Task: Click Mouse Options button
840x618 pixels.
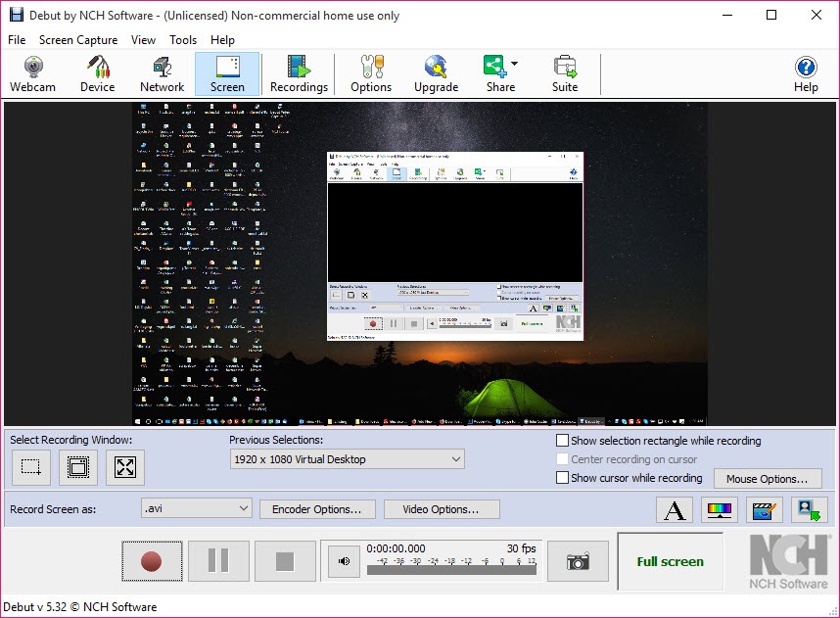Action: coord(768,479)
